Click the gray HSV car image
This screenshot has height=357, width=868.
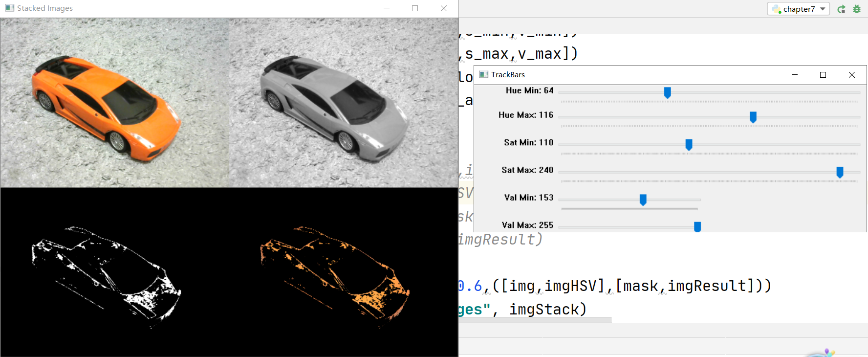344,103
